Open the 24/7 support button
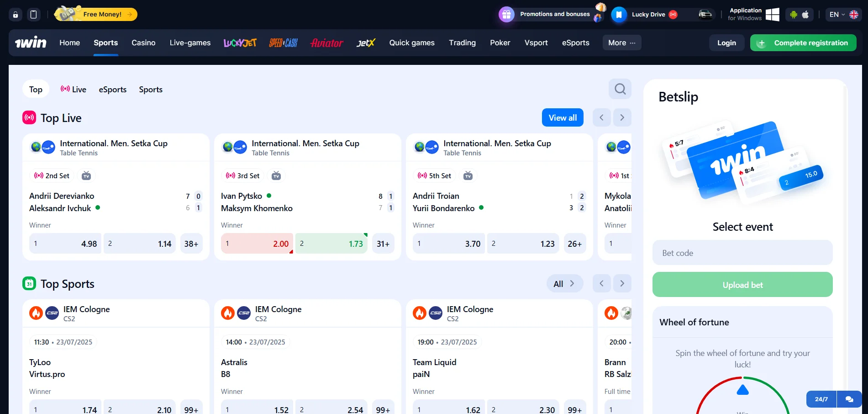This screenshot has width=868, height=414. tap(821, 399)
